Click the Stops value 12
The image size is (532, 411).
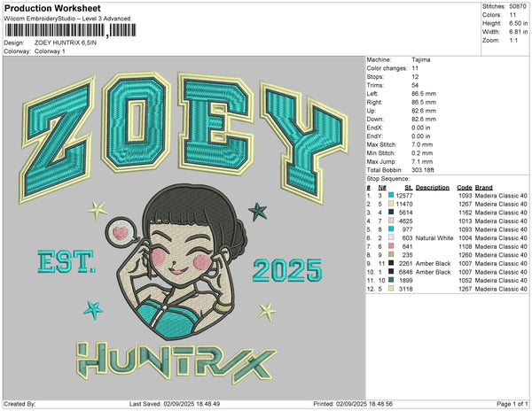[x=415, y=77]
